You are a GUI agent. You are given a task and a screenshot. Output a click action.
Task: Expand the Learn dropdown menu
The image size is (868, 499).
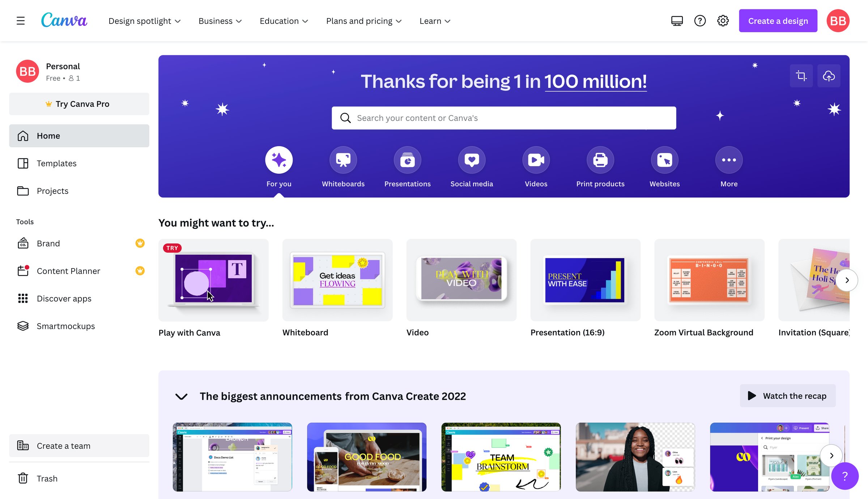pyautogui.click(x=435, y=21)
